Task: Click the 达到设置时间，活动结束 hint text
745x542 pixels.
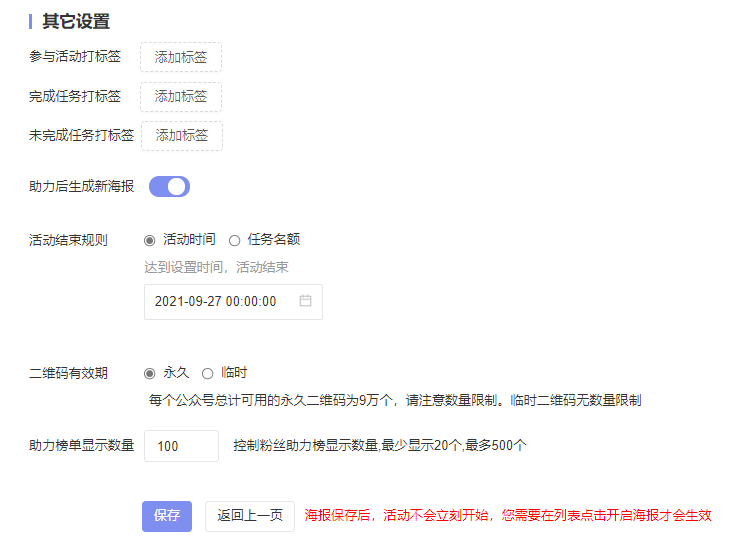Action: pos(217,267)
